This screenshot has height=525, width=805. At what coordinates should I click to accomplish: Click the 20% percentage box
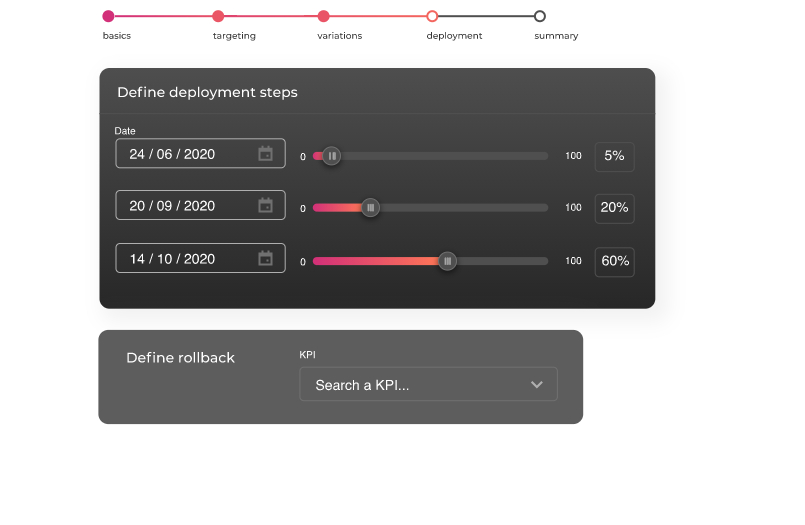click(614, 208)
